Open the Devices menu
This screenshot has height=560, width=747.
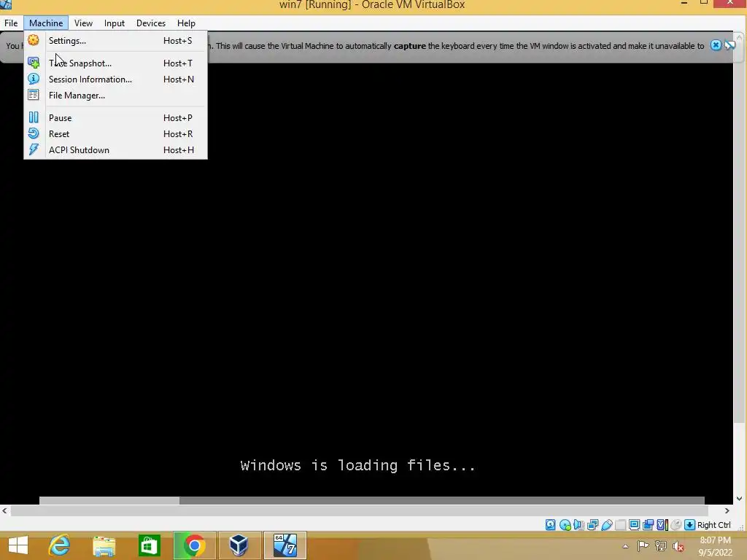pyautogui.click(x=151, y=23)
